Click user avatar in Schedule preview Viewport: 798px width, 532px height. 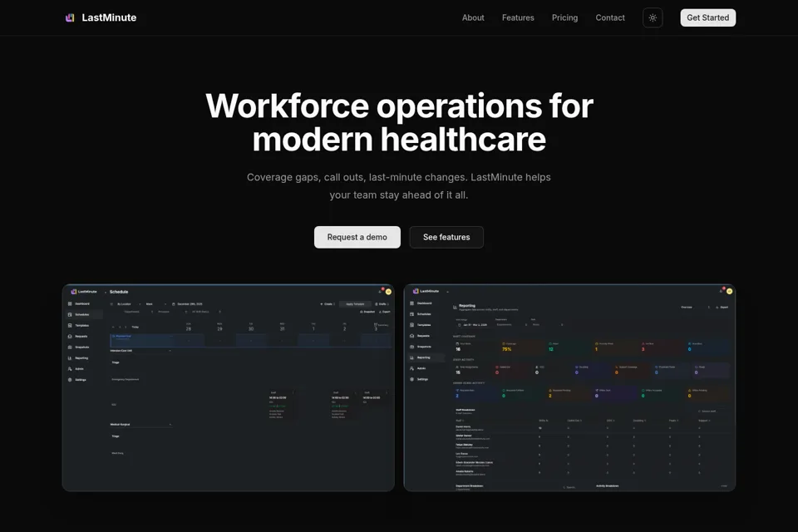(x=388, y=292)
